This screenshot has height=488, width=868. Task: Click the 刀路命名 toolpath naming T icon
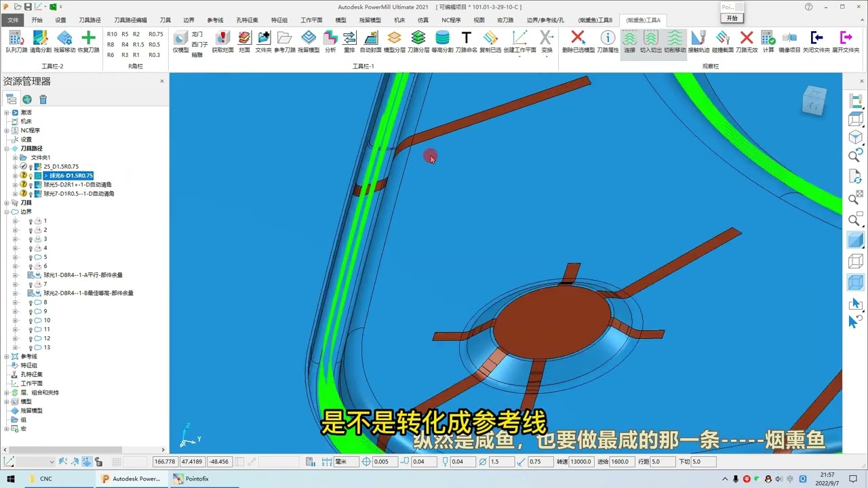tap(466, 41)
